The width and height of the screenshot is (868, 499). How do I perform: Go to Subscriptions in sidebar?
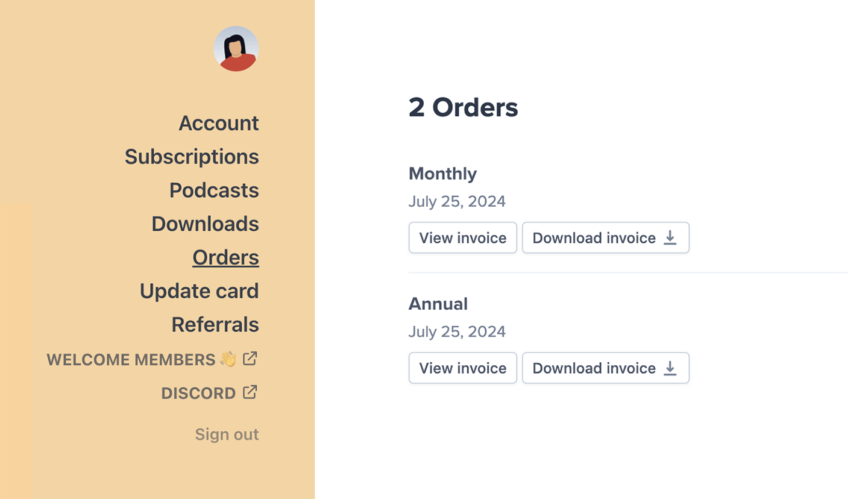pyautogui.click(x=192, y=157)
